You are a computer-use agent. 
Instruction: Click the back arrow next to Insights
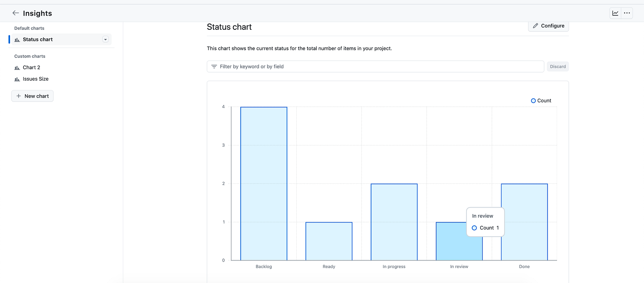16,13
